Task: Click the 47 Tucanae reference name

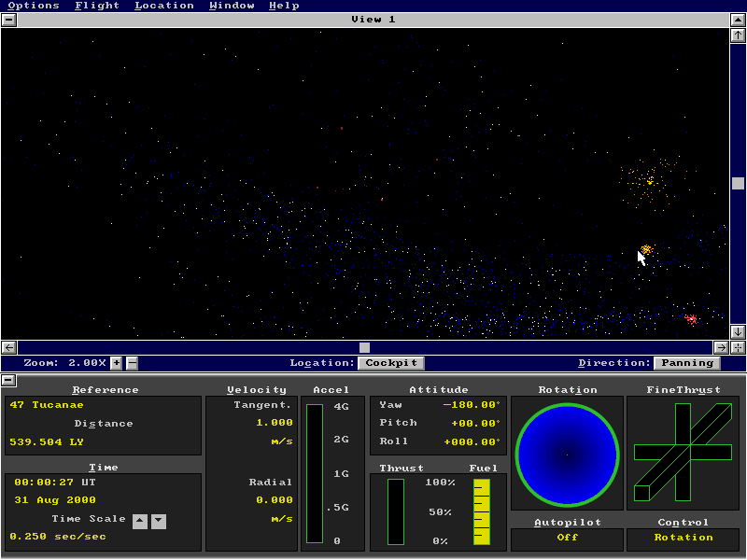Action: click(x=47, y=405)
